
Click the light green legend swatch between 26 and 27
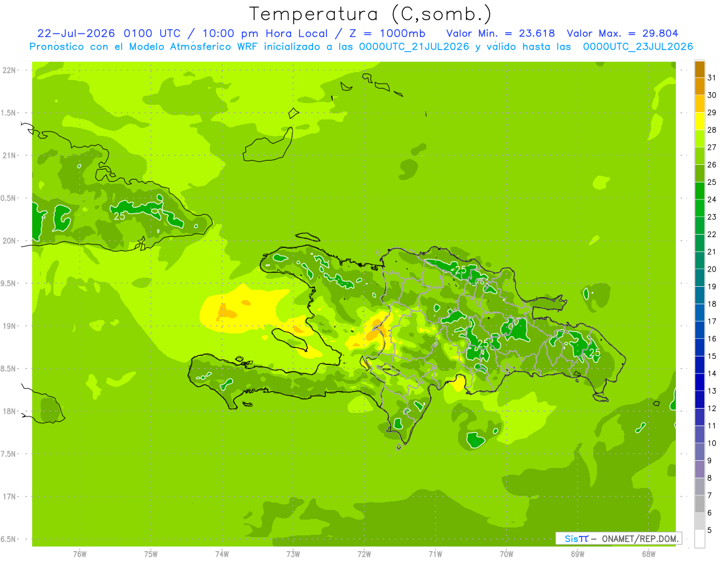699,156
